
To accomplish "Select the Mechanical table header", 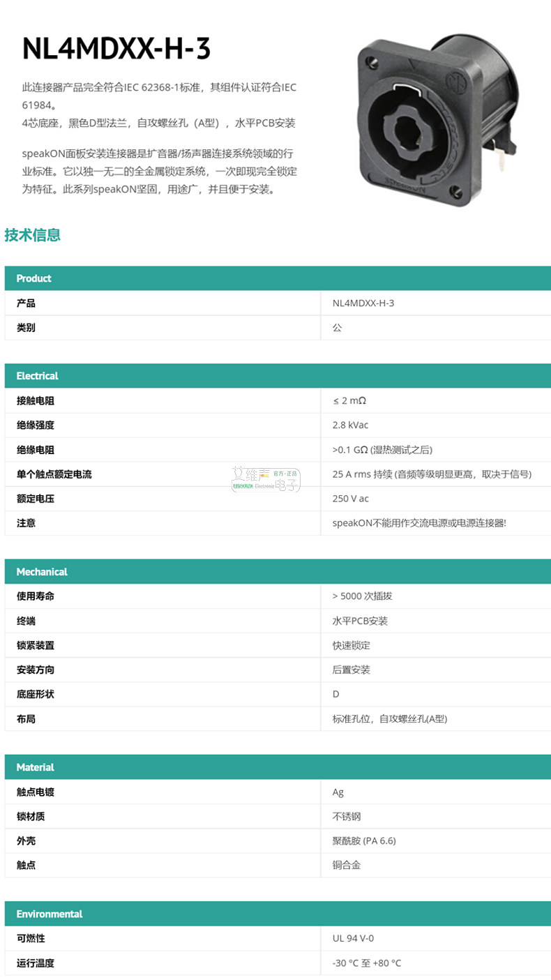I will coord(278,571).
